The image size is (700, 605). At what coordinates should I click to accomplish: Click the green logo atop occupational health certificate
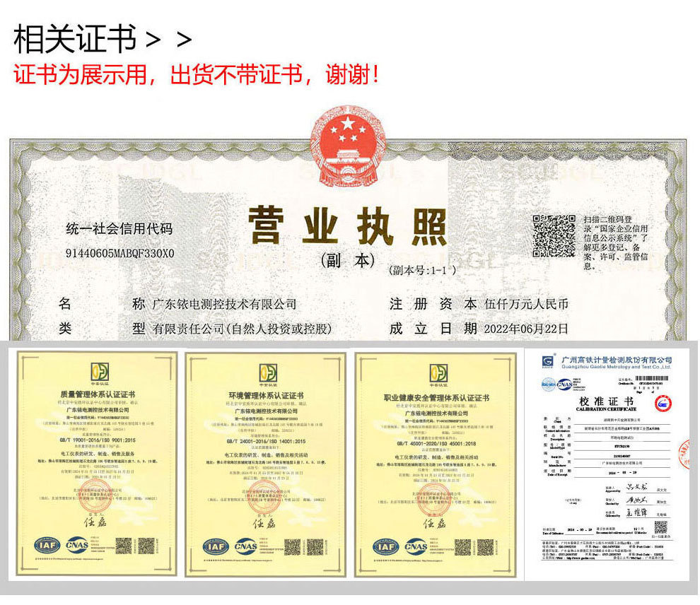click(438, 373)
